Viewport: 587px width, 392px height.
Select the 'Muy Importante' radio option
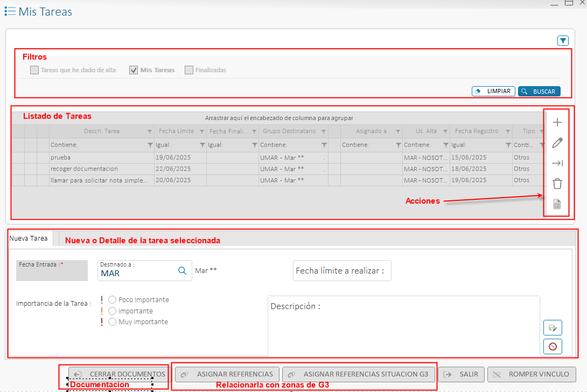pos(113,322)
